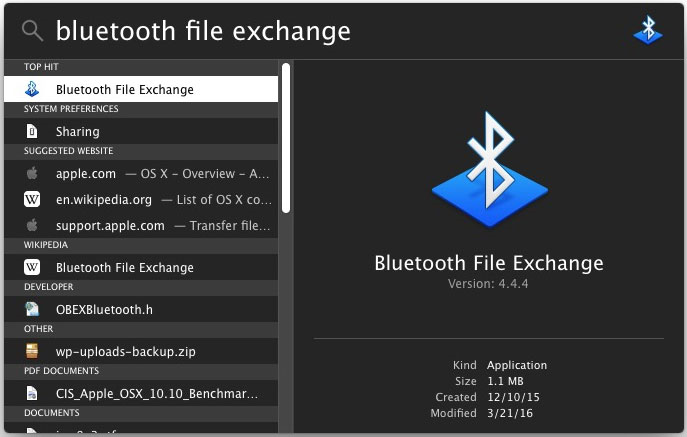The image size is (687, 437).
Task: Open the apple.com suggested website
Action: [141, 173]
